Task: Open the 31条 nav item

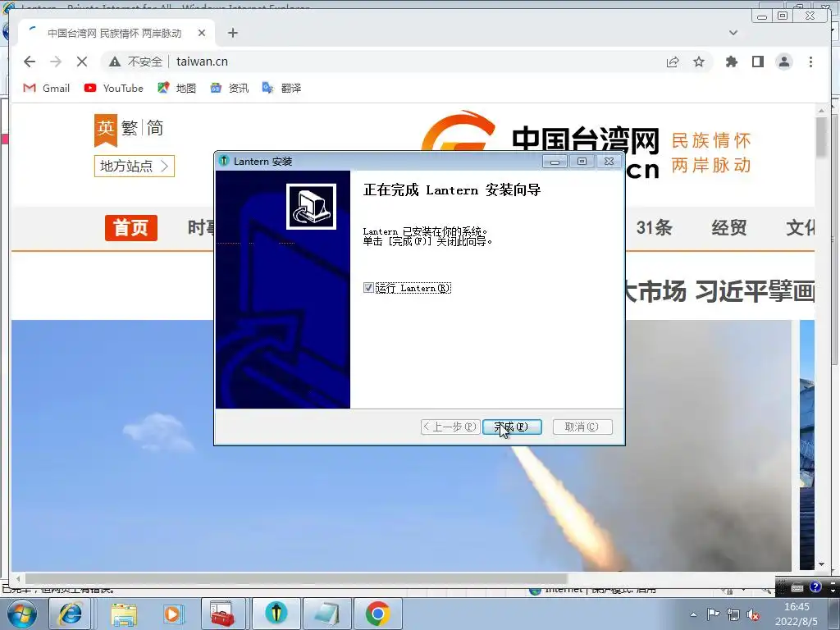Action: 654,228
